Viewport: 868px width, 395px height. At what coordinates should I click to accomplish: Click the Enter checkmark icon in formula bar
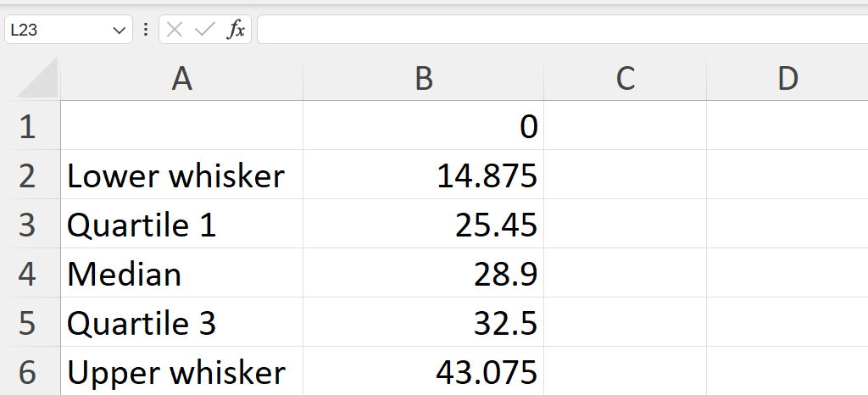click(205, 30)
